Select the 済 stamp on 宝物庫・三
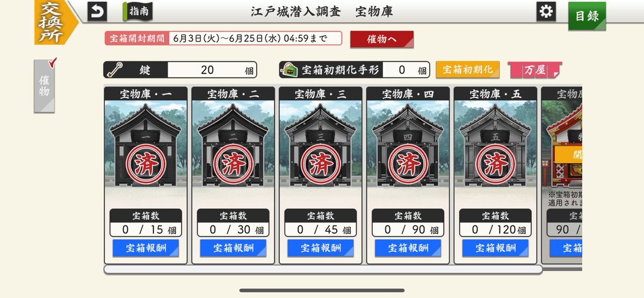This screenshot has height=298, width=644. coord(321,164)
